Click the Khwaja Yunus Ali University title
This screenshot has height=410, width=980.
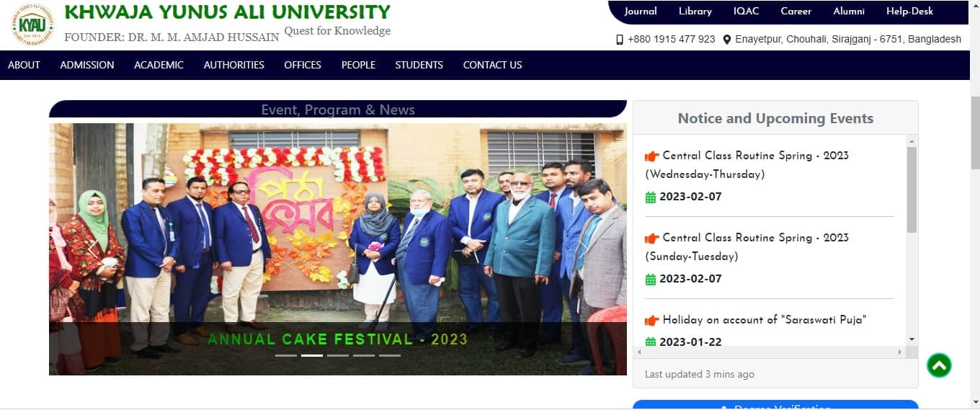point(228,12)
